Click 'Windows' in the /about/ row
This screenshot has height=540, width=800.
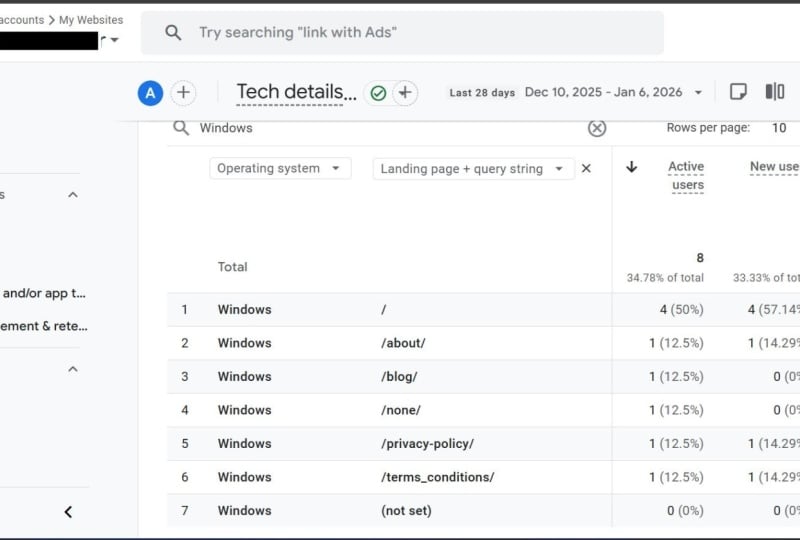pos(244,343)
